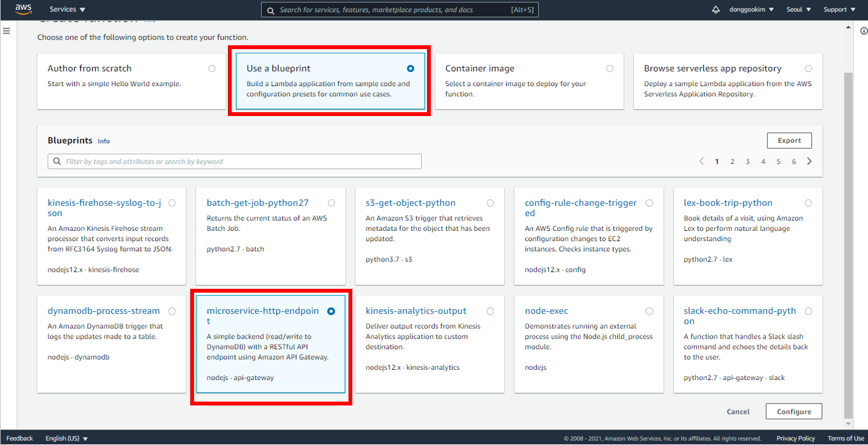Open the Seoul region dropdown
868x445 pixels.
tap(798, 10)
